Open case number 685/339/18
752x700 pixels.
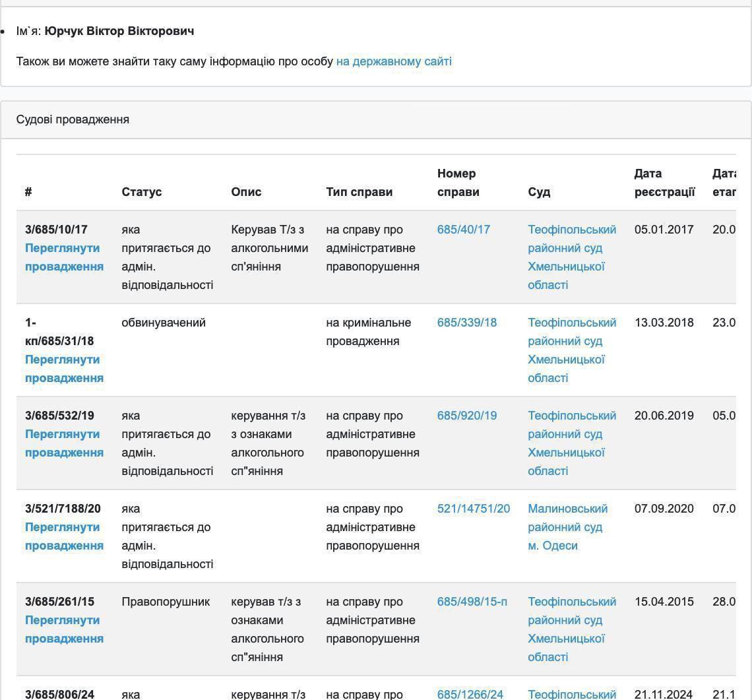point(466,323)
